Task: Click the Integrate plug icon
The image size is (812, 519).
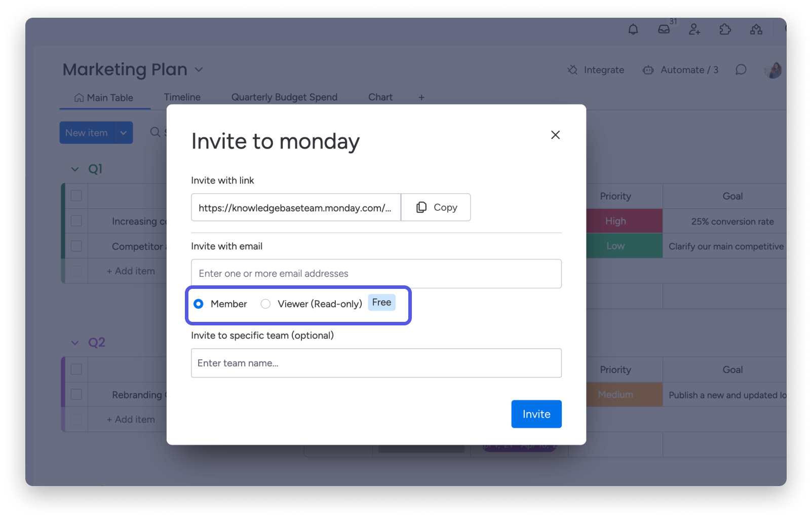Action: [572, 69]
